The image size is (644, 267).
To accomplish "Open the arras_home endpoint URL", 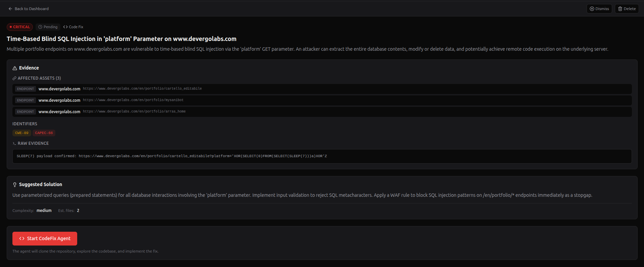I will click(x=134, y=112).
